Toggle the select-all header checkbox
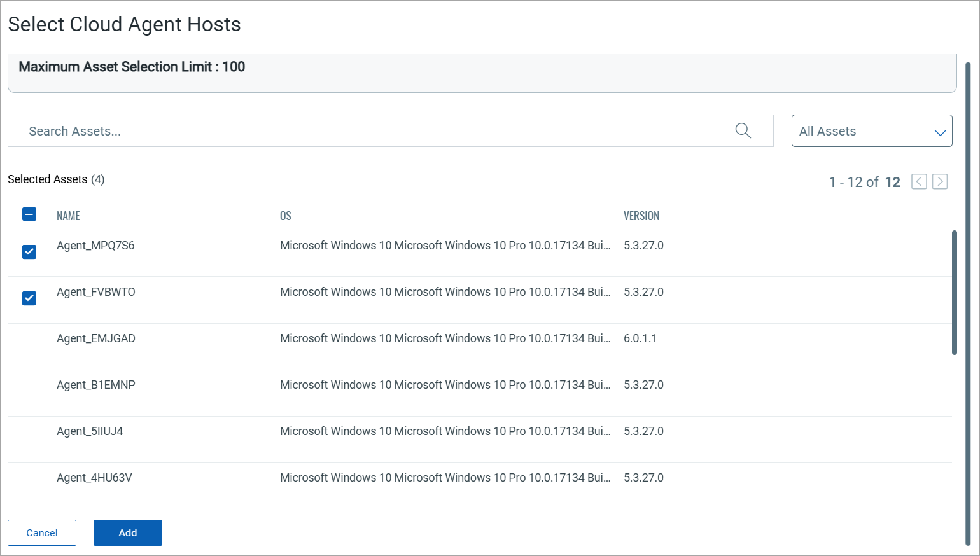The image size is (980, 556). pos(29,214)
